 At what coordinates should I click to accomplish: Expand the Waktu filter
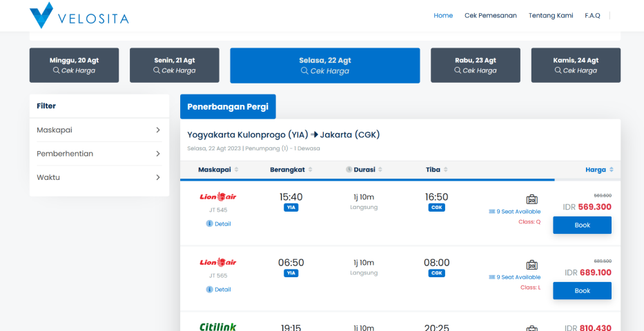99,177
